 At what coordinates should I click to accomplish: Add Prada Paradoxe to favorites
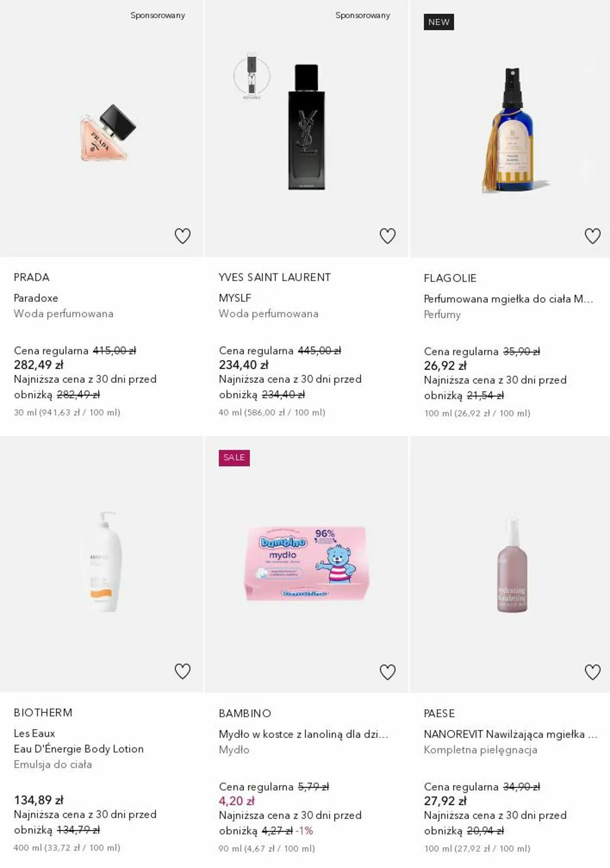coord(183,236)
